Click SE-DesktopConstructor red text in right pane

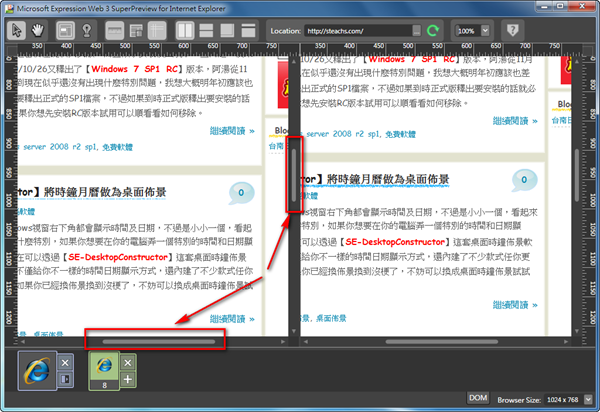[395, 242]
